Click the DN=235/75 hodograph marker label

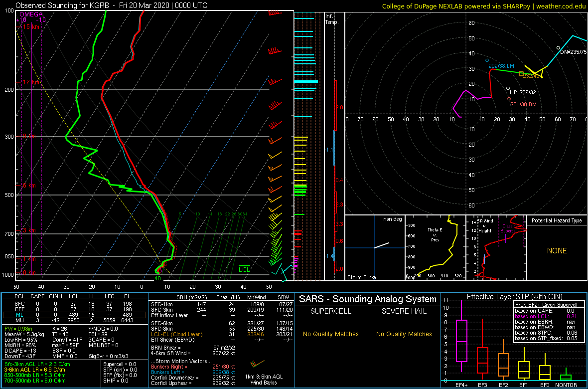[573, 52]
